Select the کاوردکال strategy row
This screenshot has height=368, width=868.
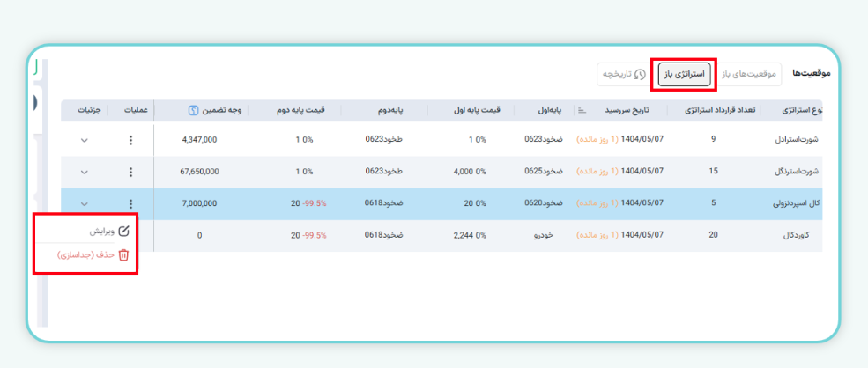[799, 236]
